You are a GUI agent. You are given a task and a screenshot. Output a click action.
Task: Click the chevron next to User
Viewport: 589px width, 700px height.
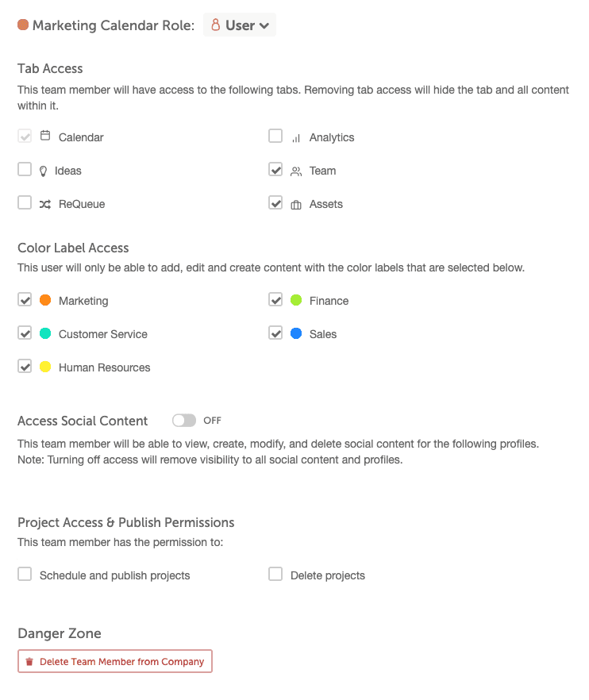pos(264,25)
